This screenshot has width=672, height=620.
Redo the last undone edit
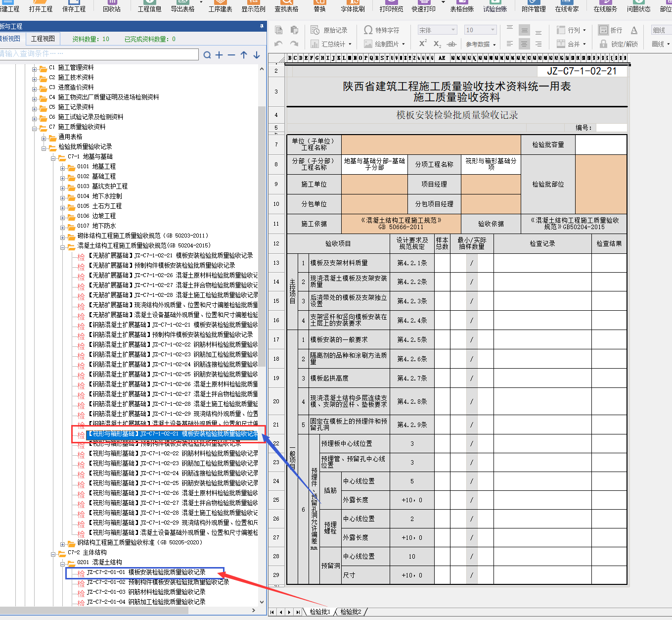coord(294,44)
